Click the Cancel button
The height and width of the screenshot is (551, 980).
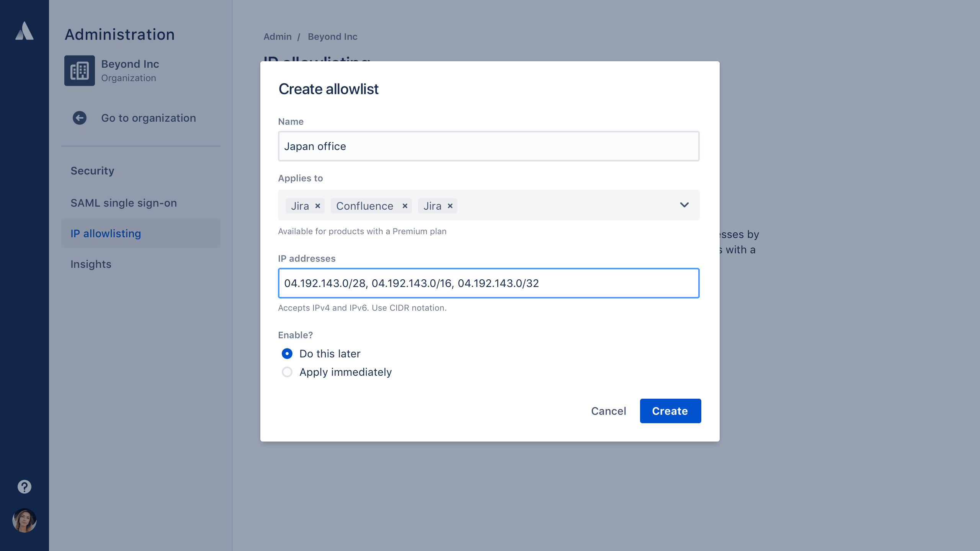(x=608, y=411)
